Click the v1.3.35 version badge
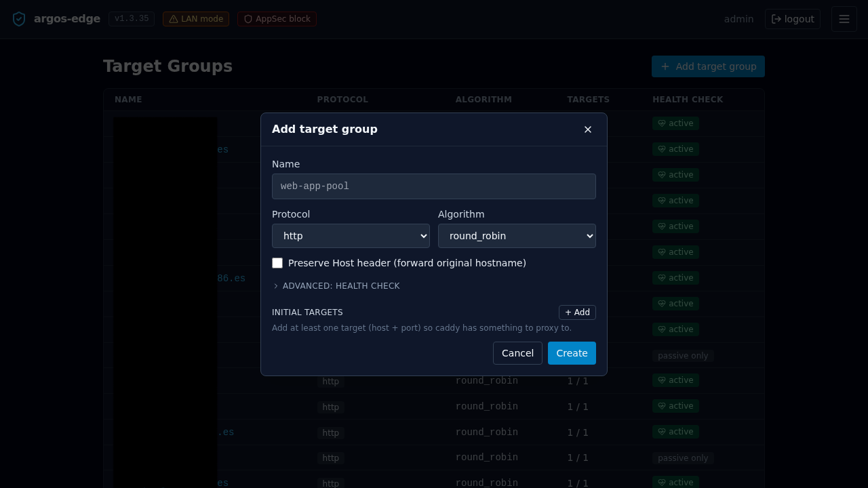This screenshot has width=868, height=488. click(x=132, y=19)
